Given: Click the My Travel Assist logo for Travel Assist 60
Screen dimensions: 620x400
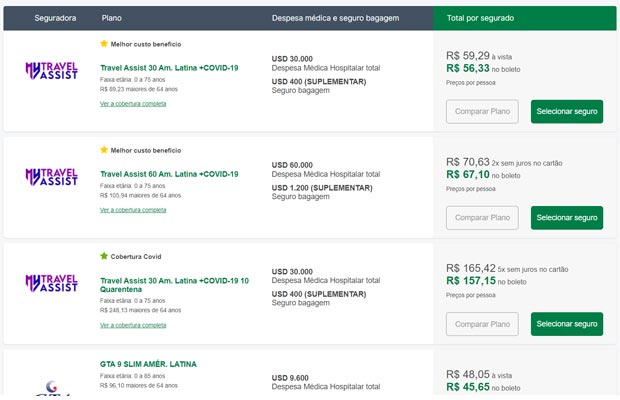Looking at the screenshot, I should [51, 177].
